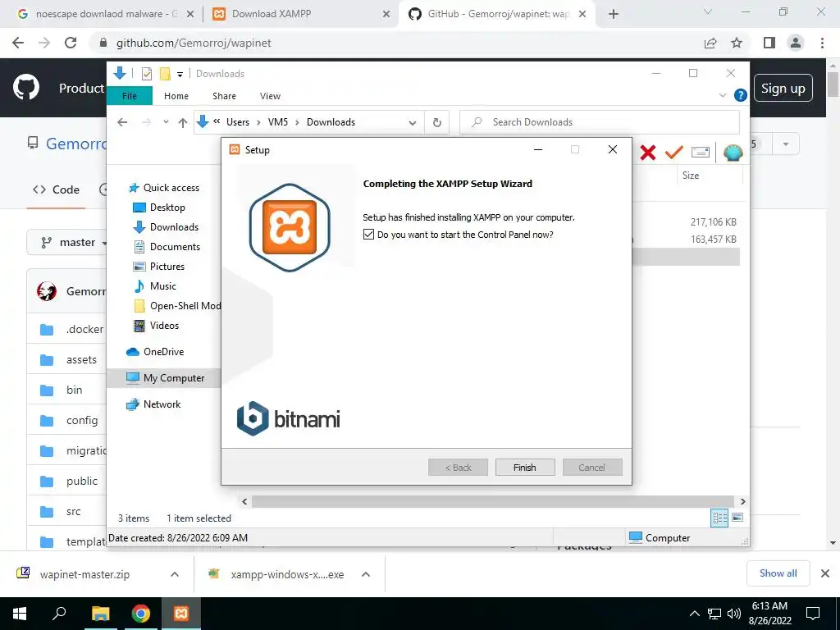Image resolution: width=840 pixels, height=630 pixels.
Task: Click the new folder quick access icon
Action: tap(165, 74)
